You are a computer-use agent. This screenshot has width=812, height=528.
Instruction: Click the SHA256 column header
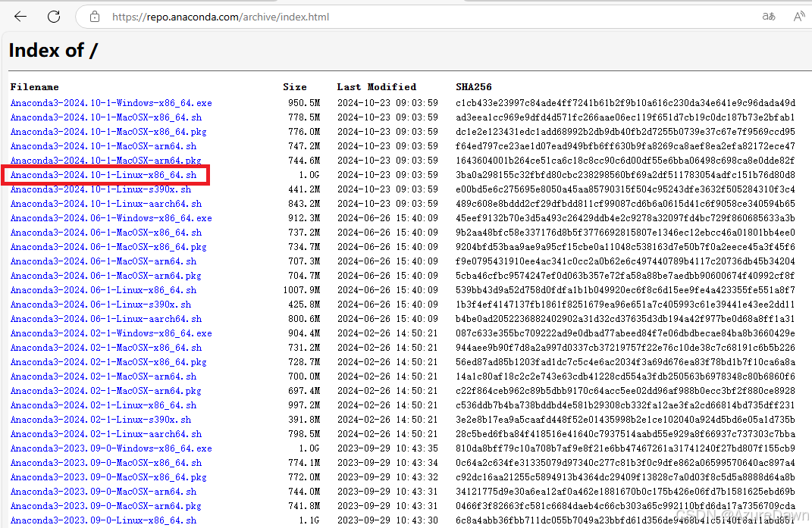474,87
